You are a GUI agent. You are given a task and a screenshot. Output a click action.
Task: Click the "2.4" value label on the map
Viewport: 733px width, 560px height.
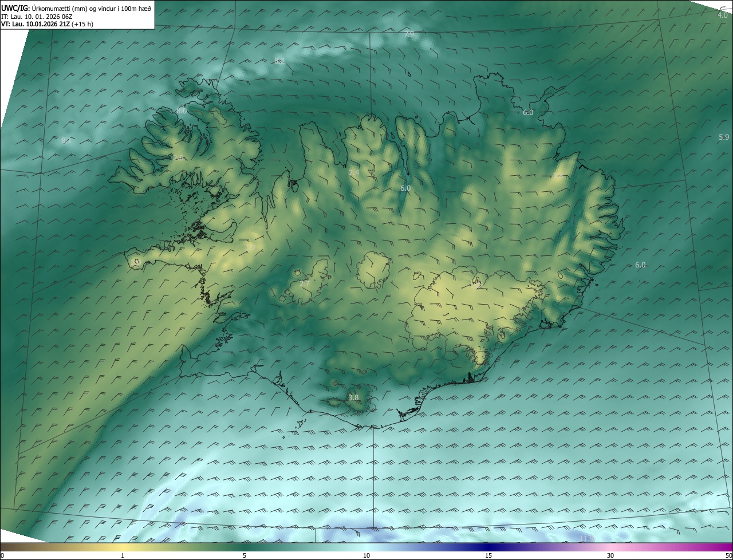(x=354, y=172)
